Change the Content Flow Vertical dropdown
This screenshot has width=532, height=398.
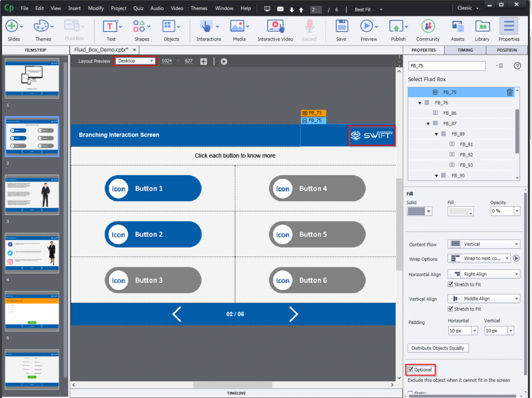(483, 244)
